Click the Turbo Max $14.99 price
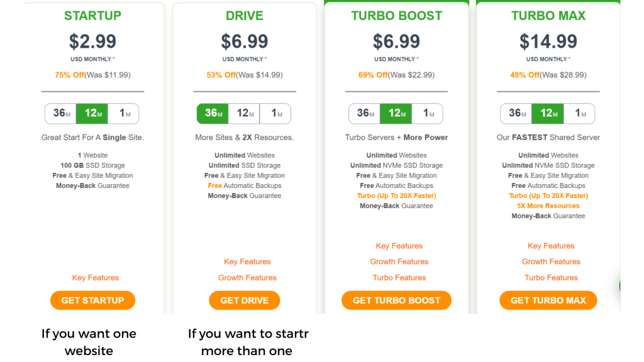 coord(548,41)
